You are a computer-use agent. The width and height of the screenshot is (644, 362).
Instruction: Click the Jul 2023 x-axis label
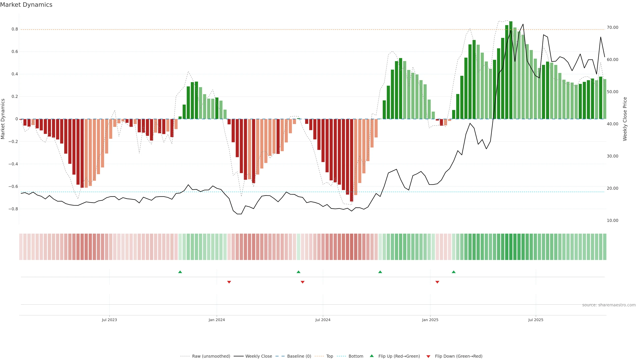tap(109, 320)
